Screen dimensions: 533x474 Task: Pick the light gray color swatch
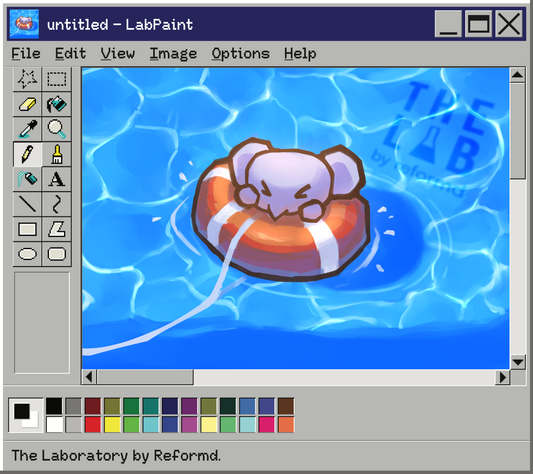point(73,424)
